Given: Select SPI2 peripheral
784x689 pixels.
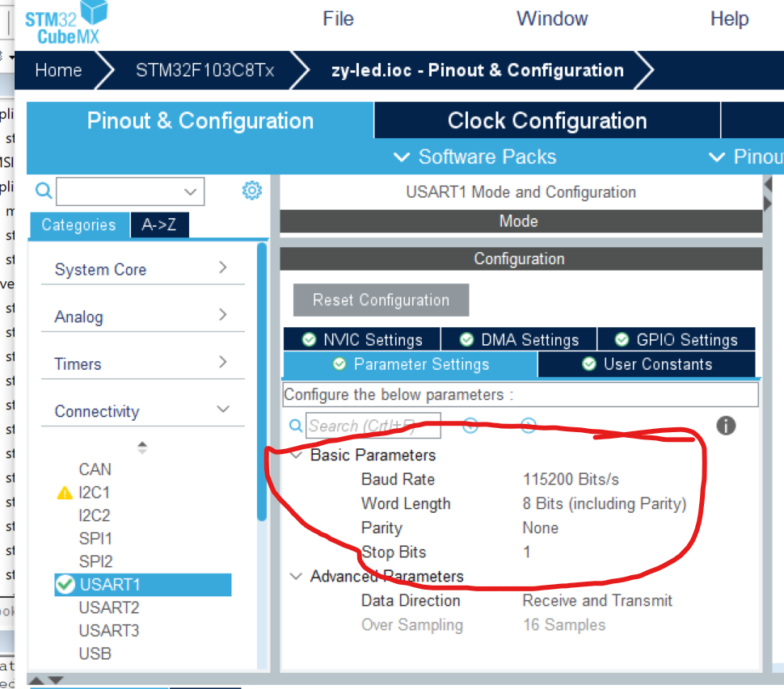Looking at the screenshot, I should point(95,561).
